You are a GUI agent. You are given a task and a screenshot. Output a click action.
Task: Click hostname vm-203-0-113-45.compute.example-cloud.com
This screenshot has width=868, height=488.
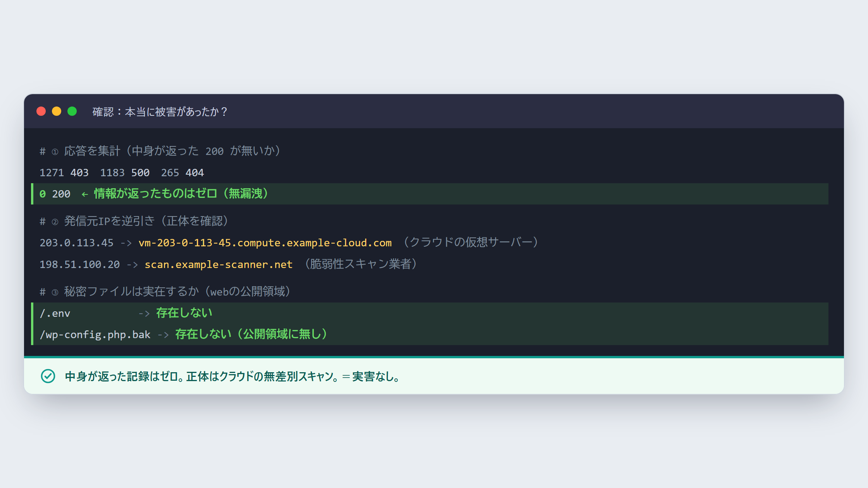tap(265, 243)
